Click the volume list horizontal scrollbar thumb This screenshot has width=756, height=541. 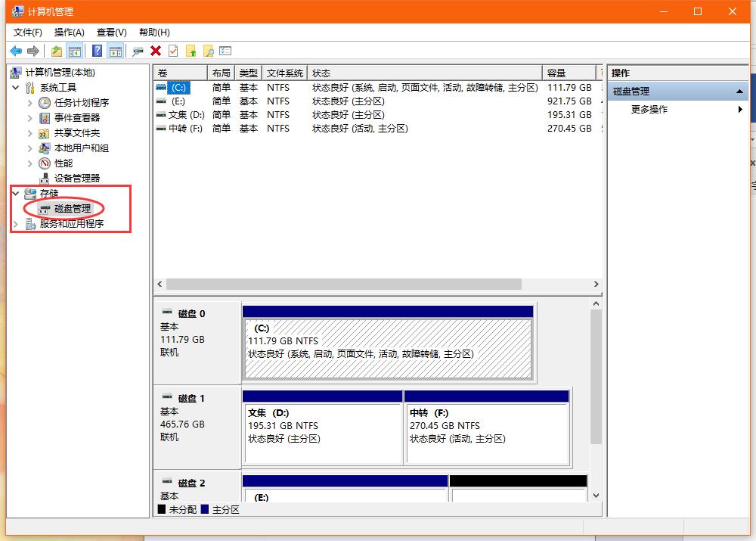pos(344,284)
